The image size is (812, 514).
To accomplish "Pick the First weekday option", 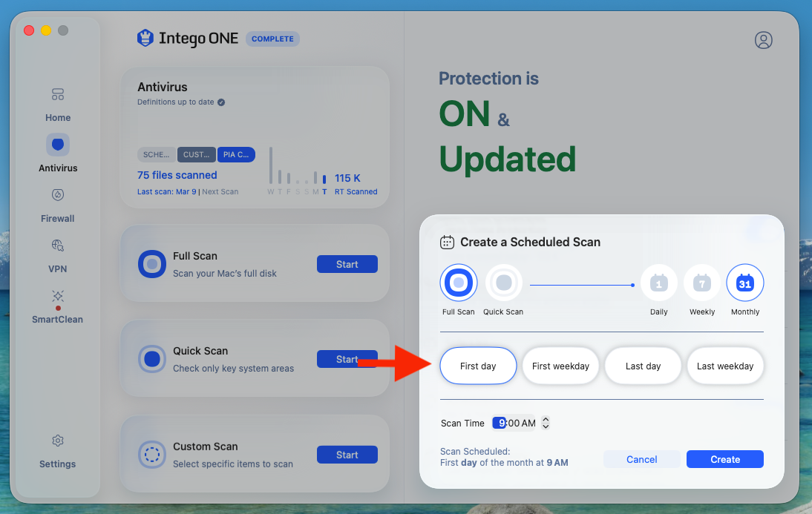I will coord(560,366).
